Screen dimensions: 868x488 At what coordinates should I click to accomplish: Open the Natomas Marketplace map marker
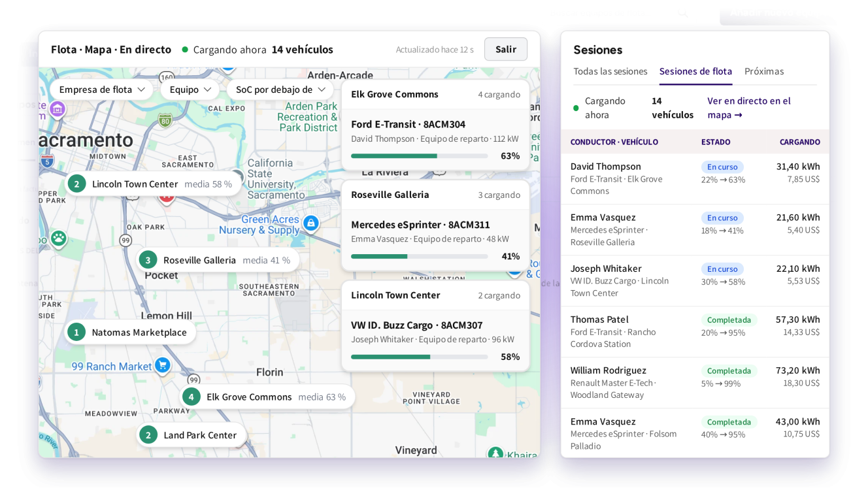coord(131,332)
